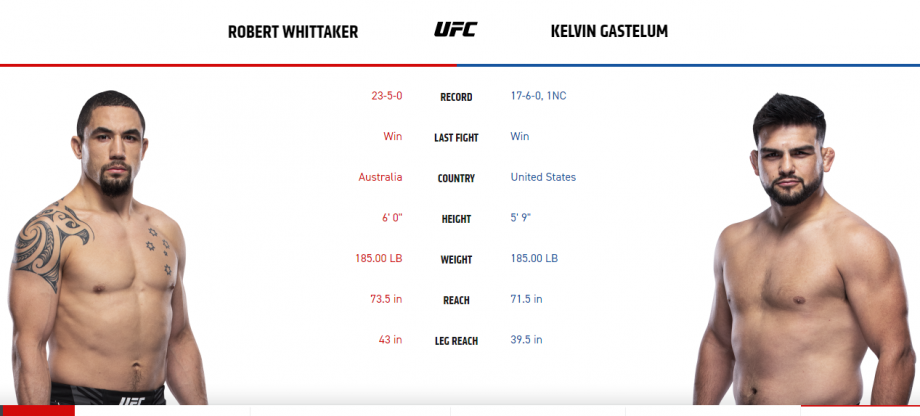Click Robert Whittaker's fighter photo
The height and width of the screenshot is (416, 920).
point(107,248)
